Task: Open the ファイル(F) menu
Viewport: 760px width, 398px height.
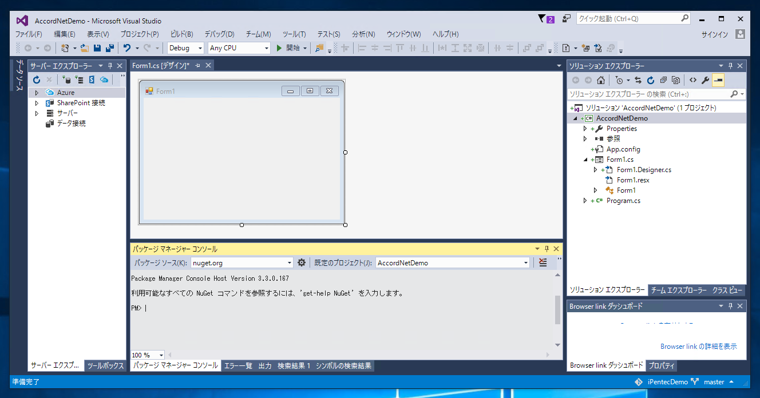Action: 29,34
